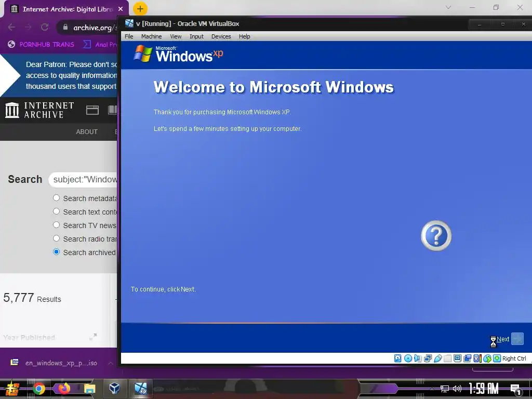Click the 1:59 AM taskbar clock
The image size is (532, 399).
click(x=484, y=389)
